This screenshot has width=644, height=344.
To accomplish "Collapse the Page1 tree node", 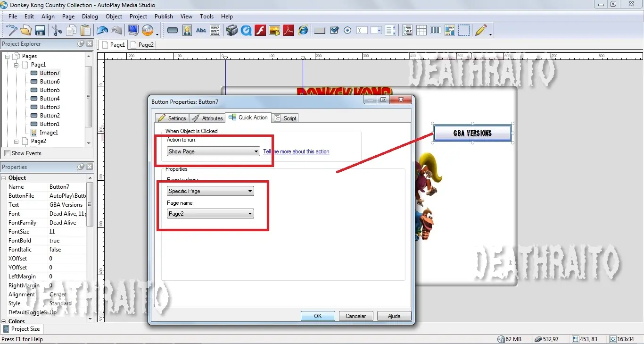I will [16, 65].
